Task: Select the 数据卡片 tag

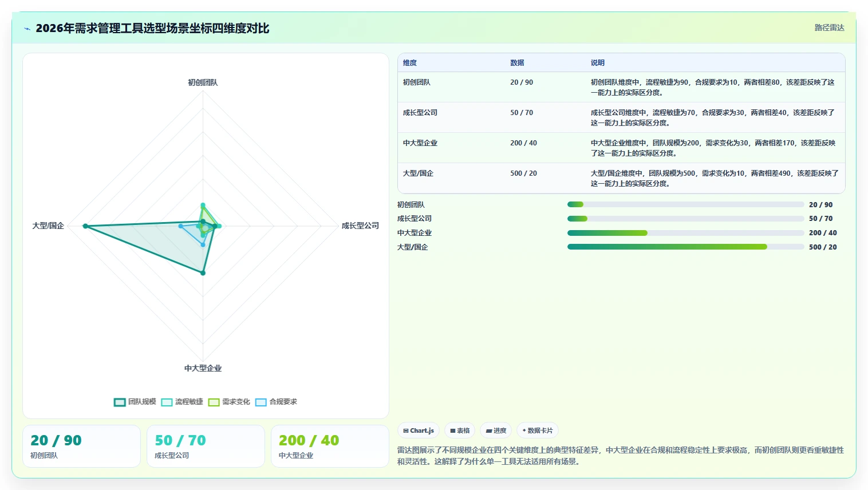Action: (x=538, y=430)
